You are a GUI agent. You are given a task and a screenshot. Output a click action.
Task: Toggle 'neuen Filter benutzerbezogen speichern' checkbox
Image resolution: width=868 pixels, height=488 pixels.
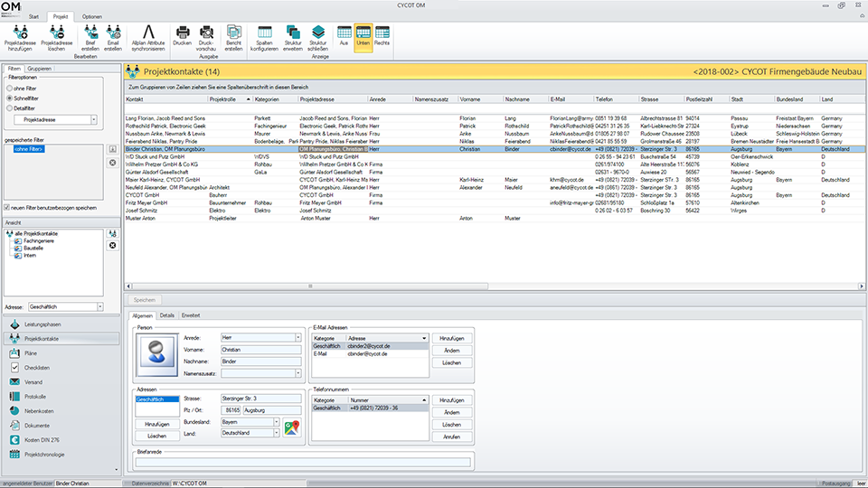click(x=8, y=207)
